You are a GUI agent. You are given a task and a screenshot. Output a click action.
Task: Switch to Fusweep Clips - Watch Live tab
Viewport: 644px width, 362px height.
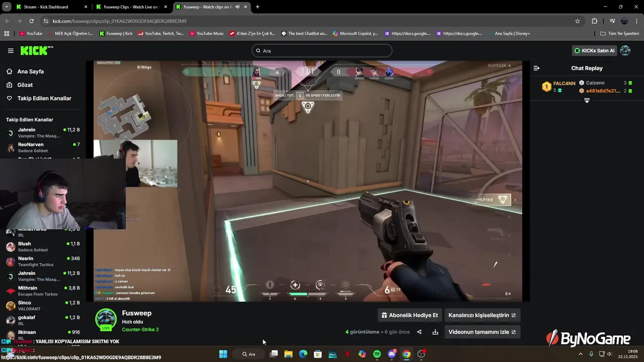coord(132,7)
